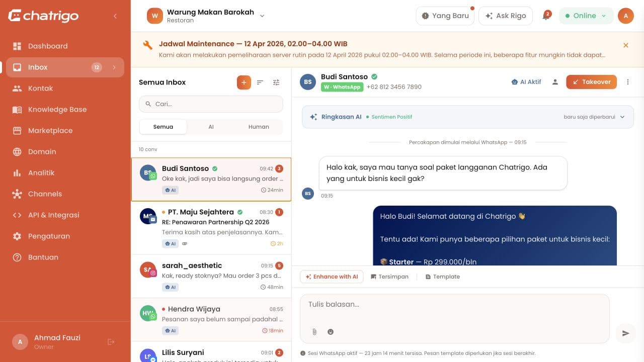This screenshot has height=362, width=644.
Task: Open the Dashboard icon in sidebar
Action: pos(17,46)
